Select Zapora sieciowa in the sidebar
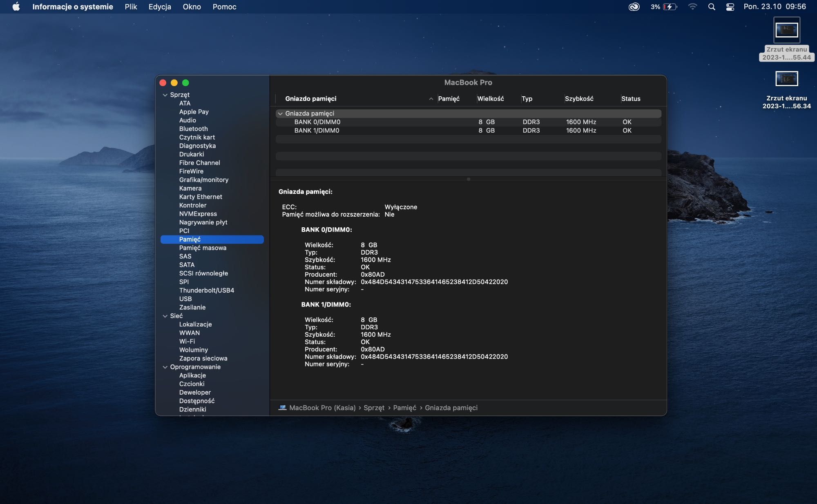The width and height of the screenshot is (817, 504). pyautogui.click(x=203, y=359)
